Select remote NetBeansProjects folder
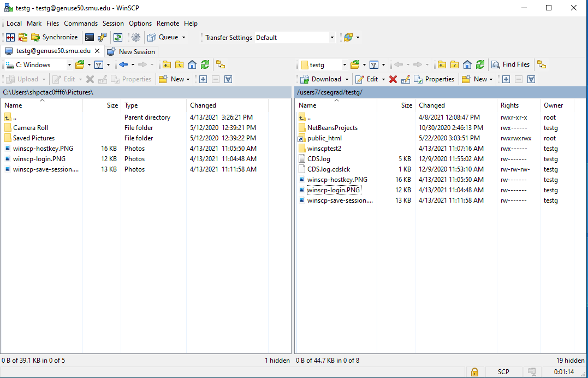This screenshot has width=588, height=378. (332, 128)
